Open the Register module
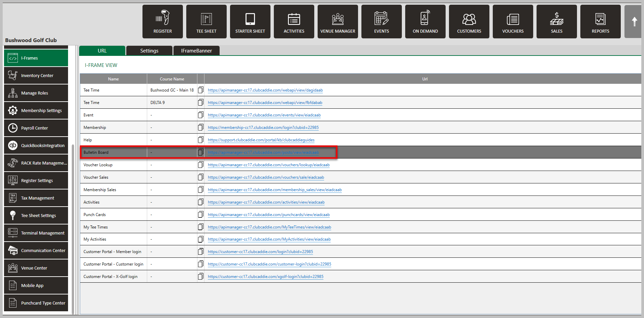644x318 pixels. pyautogui.click(x=163, y=22)
